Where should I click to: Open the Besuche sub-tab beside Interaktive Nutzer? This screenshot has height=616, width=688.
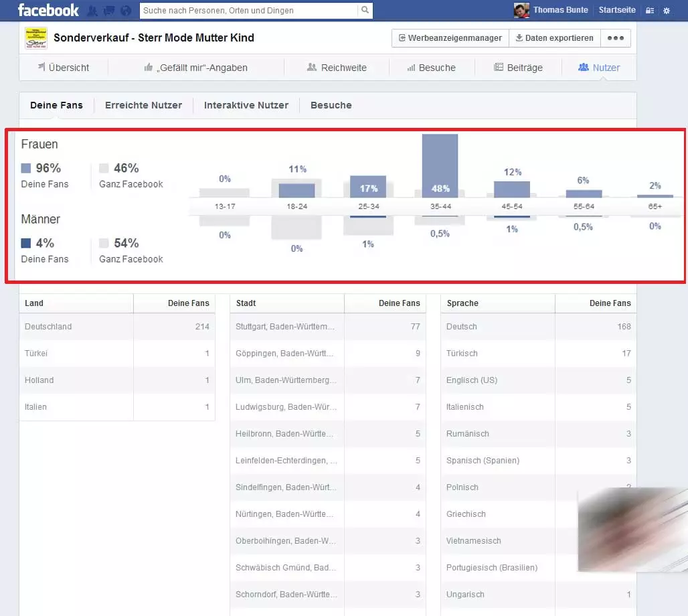coord(331,105)
